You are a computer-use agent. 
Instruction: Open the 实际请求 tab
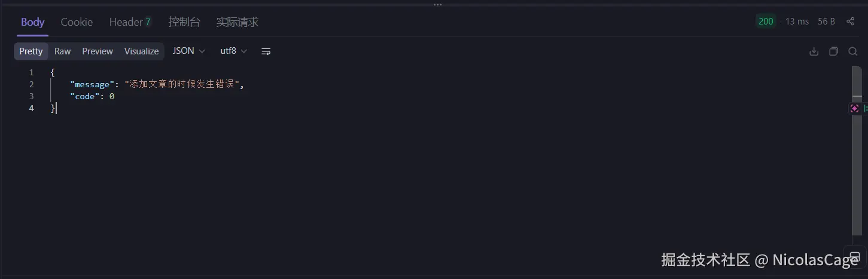pyautogui.click(x=237, y=22)
